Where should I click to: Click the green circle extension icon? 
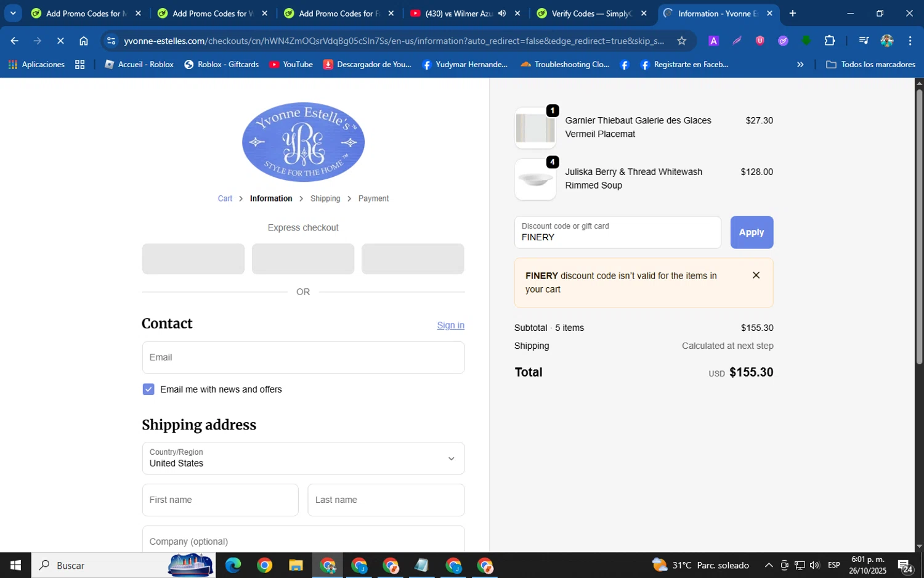(806, 41)
